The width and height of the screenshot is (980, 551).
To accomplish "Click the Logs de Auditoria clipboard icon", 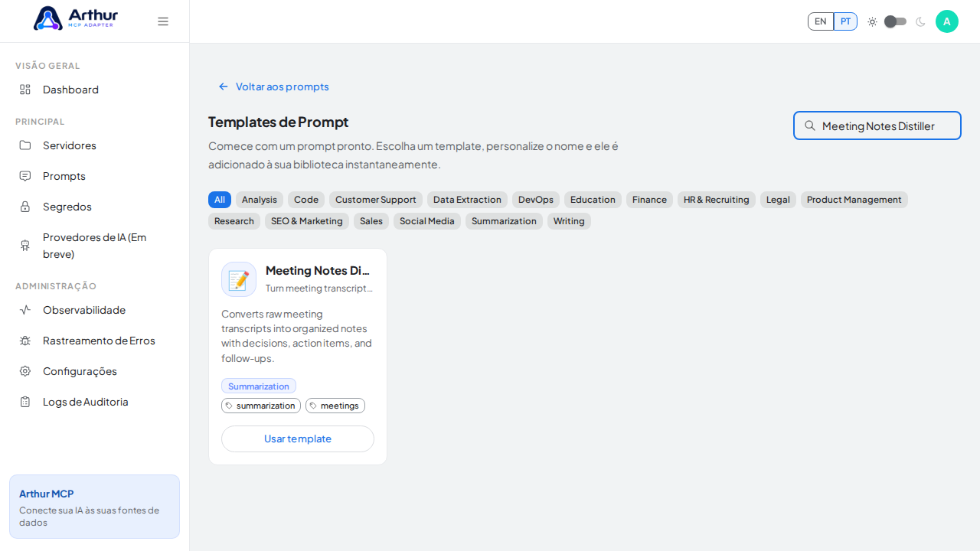I will click(x=25, y=402).
